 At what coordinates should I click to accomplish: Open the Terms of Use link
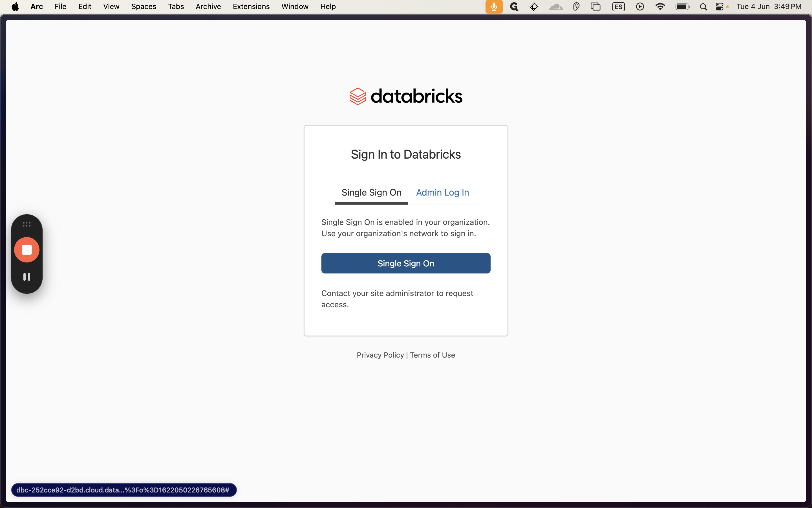point(432,355)
